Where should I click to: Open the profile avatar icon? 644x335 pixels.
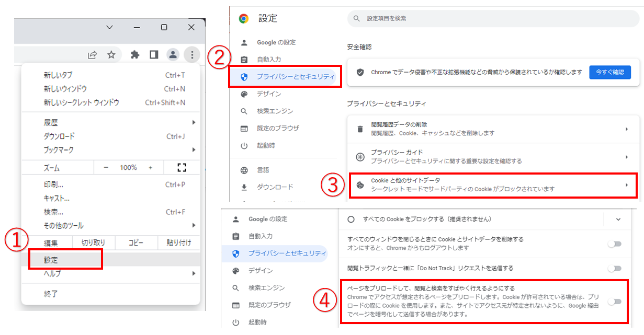(x=173, y=54)
